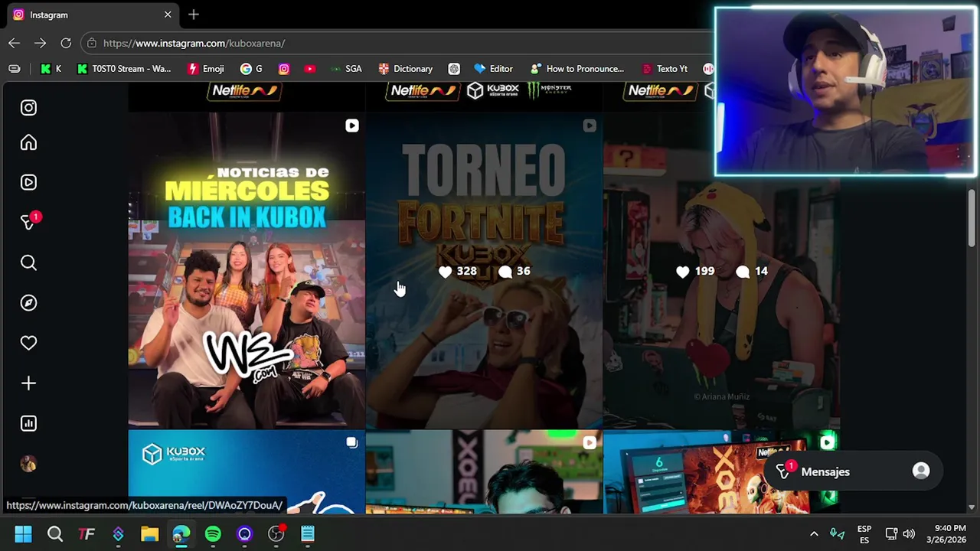
Task: Open Editor bookmark
Action: (x=494, y=69)
